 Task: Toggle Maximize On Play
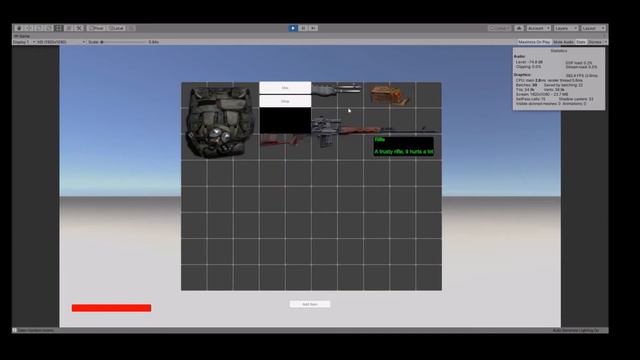[x=534, y=42]
